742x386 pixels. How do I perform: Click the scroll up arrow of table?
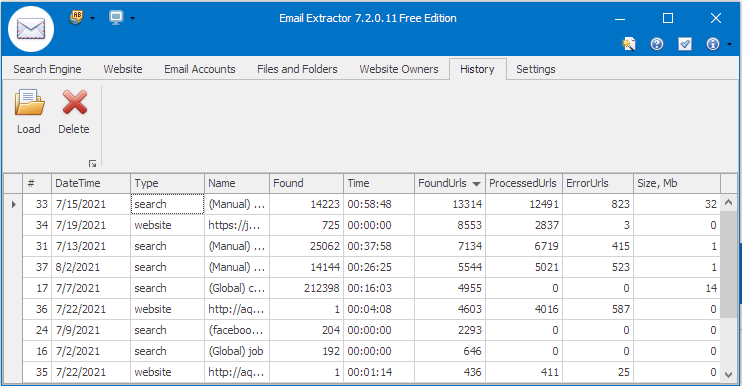[x=729, y=202]
